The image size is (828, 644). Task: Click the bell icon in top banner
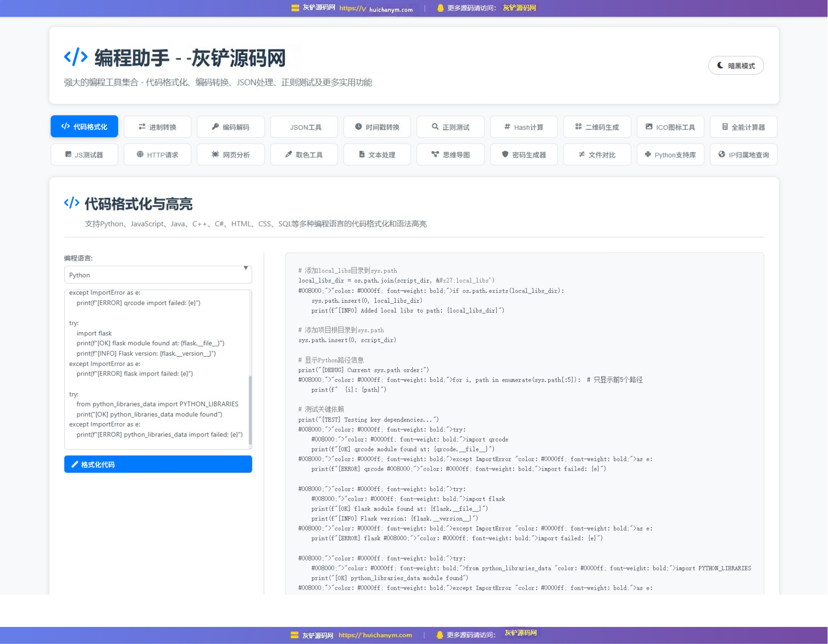pos(440,8)
